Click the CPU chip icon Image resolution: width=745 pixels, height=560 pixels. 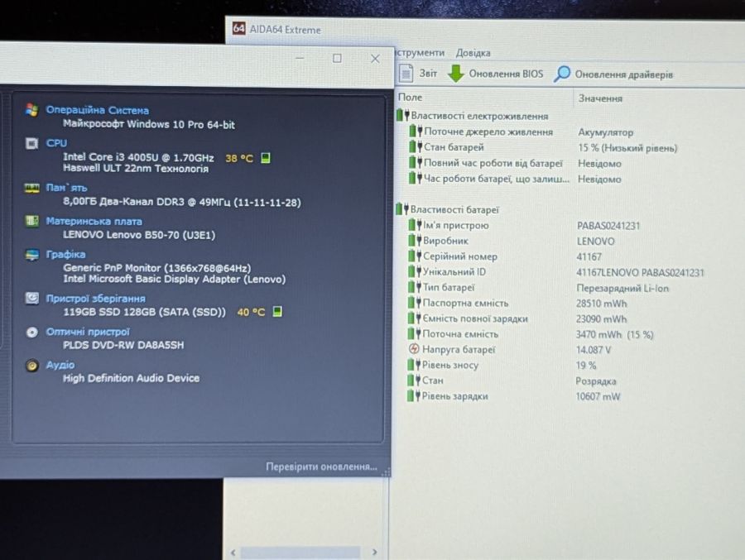(31, 143)
